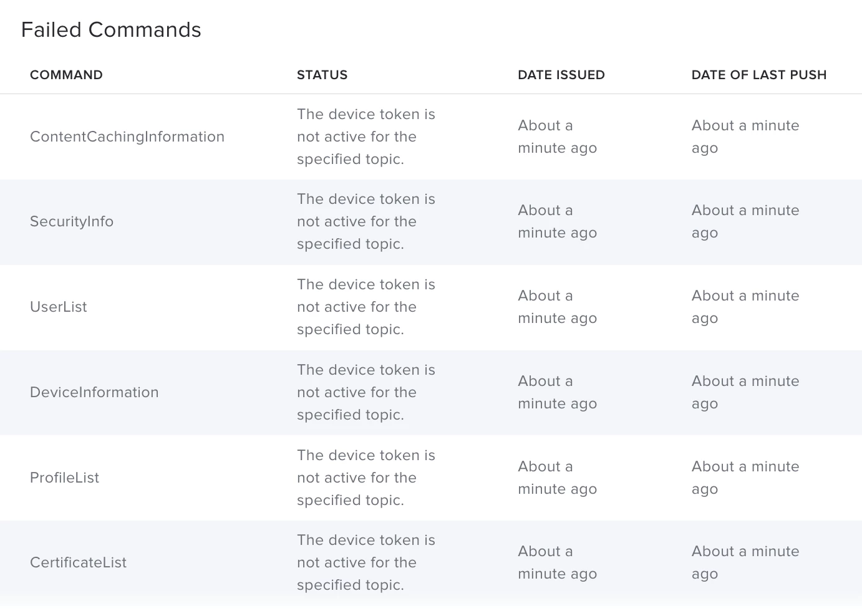Image resolution: width=862 pixels, height=616 pixels.
Task: Click the status message of SecurityInfo
Action: (x=366, y=221)
